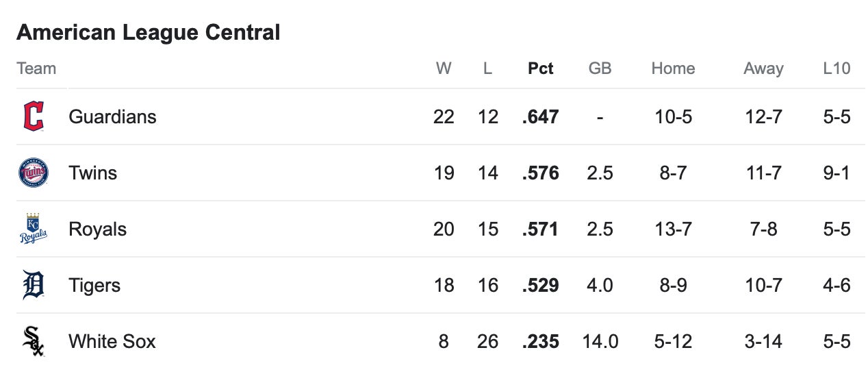Click the Away column header

[763, 68]
